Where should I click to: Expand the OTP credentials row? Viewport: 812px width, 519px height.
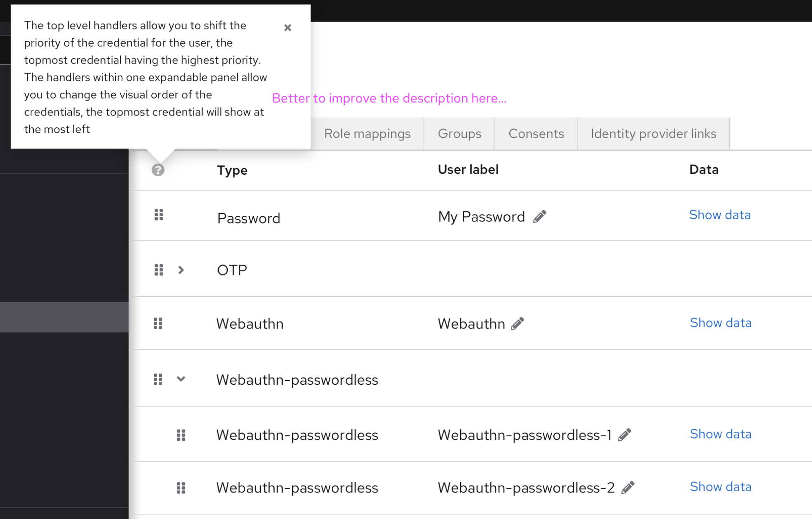[x=181, y=270]
